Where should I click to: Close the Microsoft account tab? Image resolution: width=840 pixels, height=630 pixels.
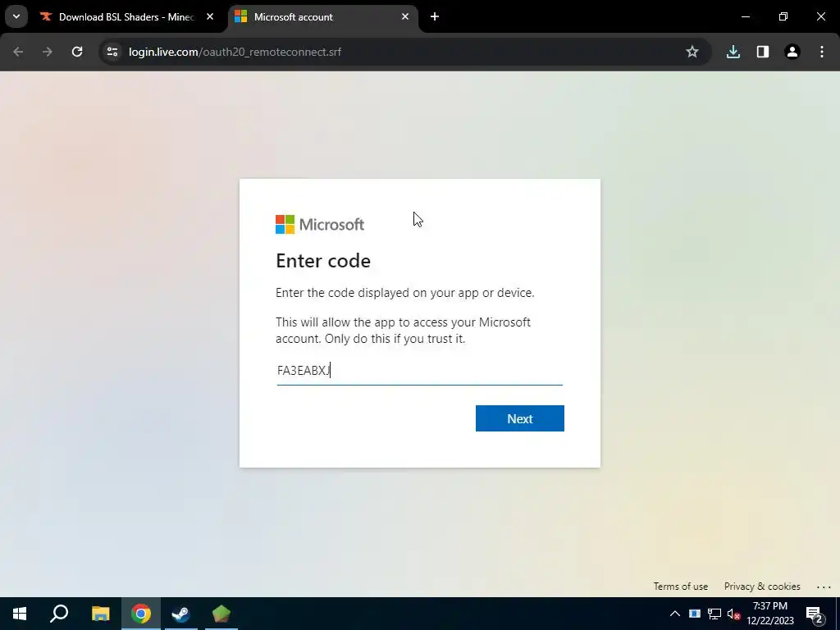405,17
